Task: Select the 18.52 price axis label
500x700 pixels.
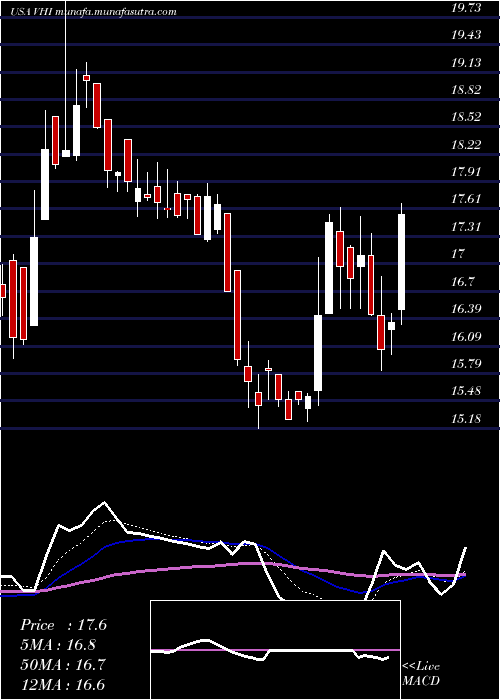Action: pos(466,117)
